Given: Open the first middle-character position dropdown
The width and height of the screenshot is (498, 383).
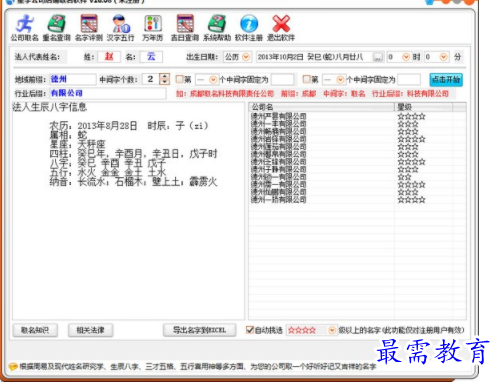Looking at the screenshot, I should coord(213,80).
